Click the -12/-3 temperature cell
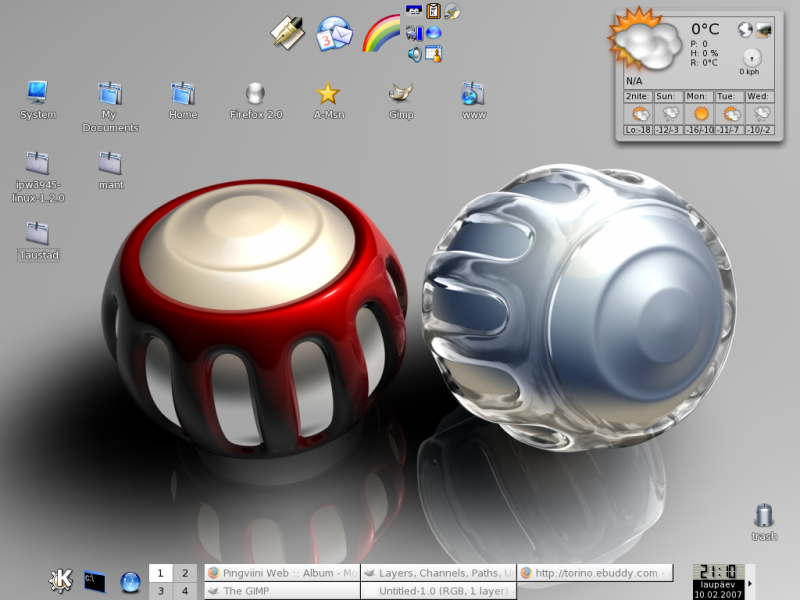 click(x=668, y=130)
